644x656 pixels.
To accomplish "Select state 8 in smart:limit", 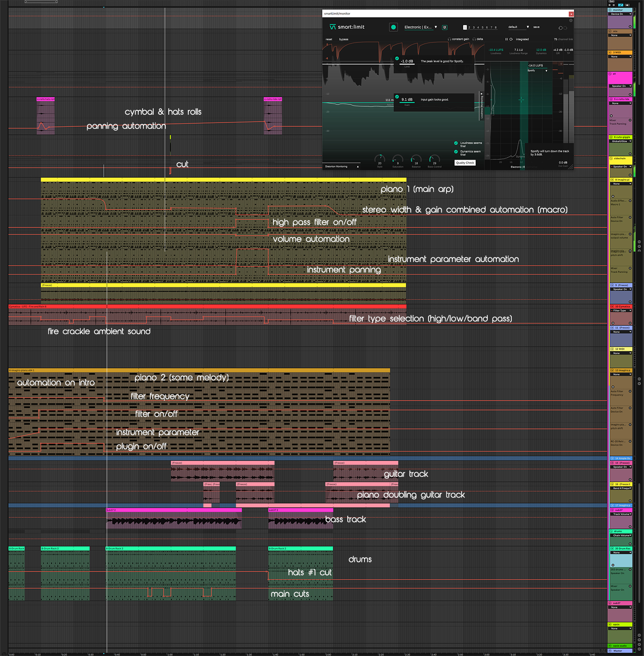I will pos(495,27).
